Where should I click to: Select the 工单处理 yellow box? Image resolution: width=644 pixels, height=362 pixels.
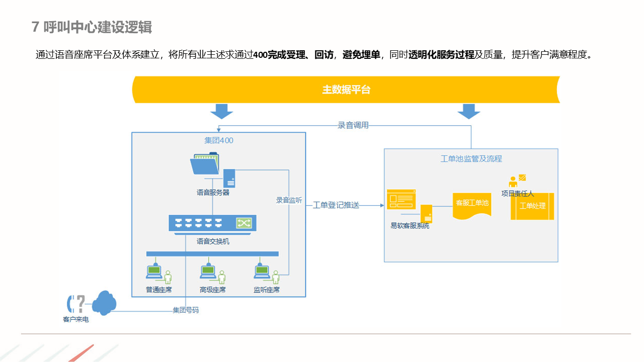[532, 206]
